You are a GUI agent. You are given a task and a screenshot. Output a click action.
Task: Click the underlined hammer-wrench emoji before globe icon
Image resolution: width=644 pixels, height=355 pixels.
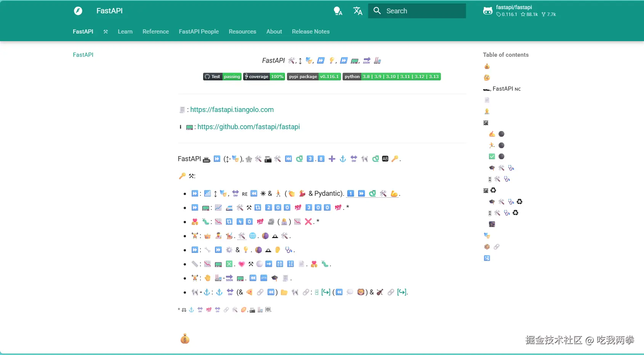click(x=242, y=236)
